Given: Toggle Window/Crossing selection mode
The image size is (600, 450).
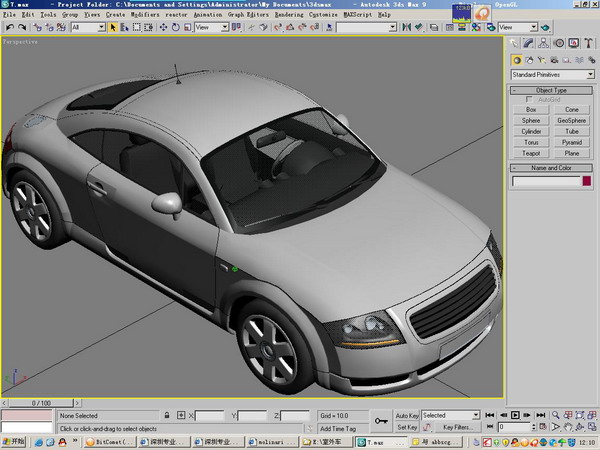Looking at the screenshot, I should point(148,27).
